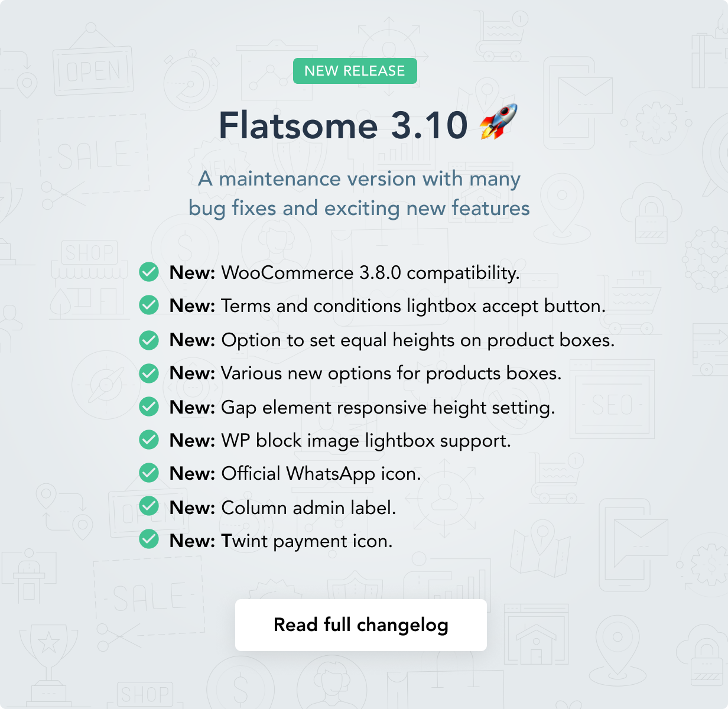Image resolution: width=728 pixels, height=709 pixels.
Task: Click the Read full changelog button
Action: (x=360, y=625)
